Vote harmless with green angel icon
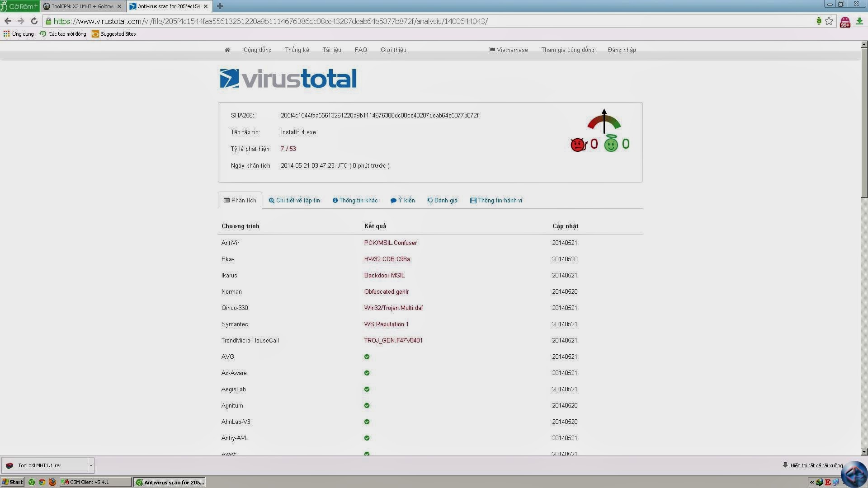This screenshot has width=868, height=488. pos(611,143)
